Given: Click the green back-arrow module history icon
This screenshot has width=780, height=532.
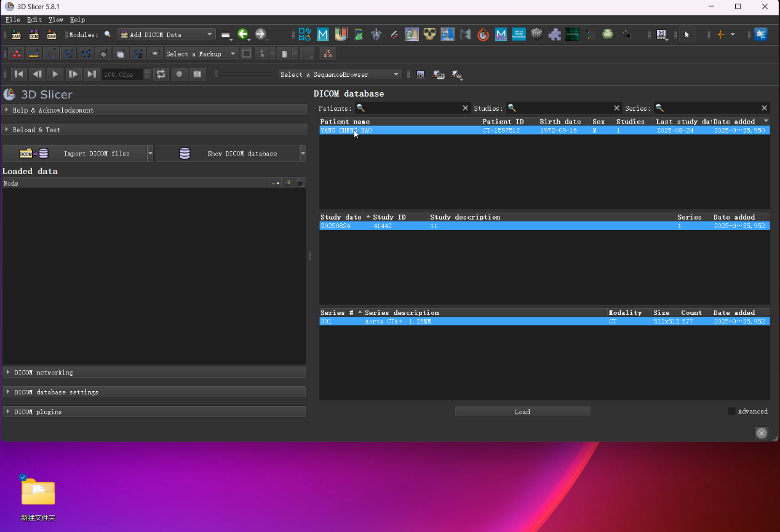Looking at the screenshot, I should tap(243, 34).
